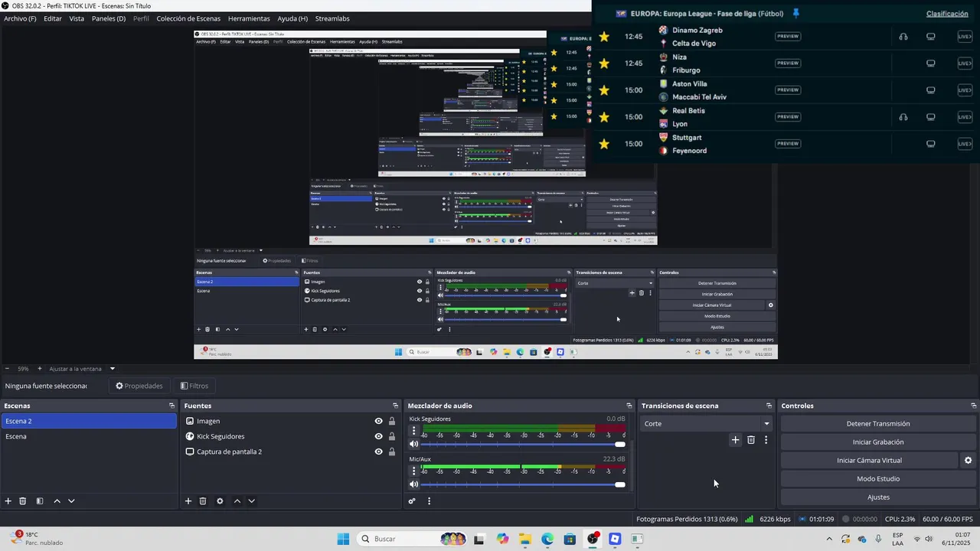Mute Mic/Aux audio speaker
The height and width of the screenshot is (551, 980).
[414, 484]
